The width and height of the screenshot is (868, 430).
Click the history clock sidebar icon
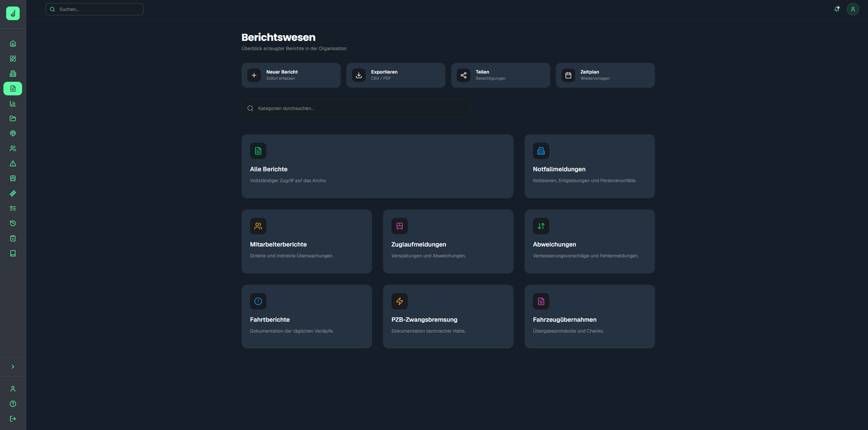click(13, 224)
